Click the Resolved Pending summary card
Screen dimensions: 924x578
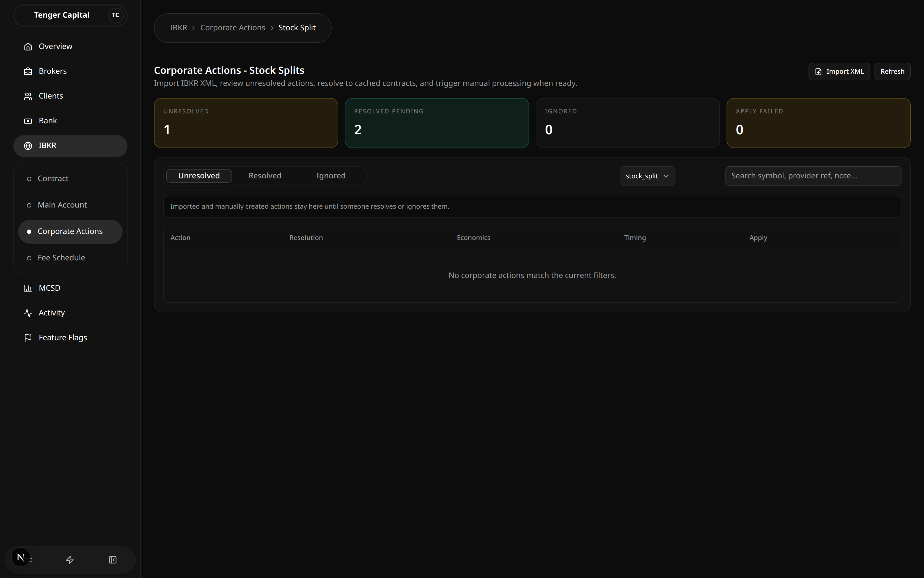click(437, 123)
